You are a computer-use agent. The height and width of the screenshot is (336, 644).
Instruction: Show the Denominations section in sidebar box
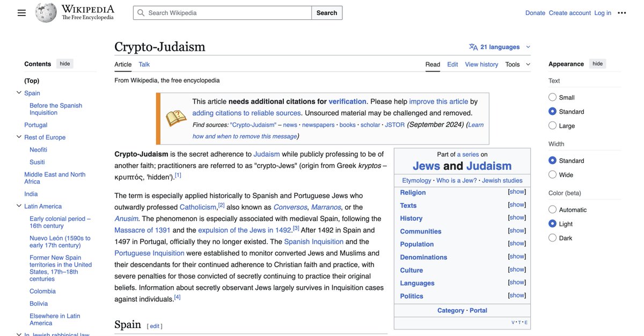click(x=517, y=257)
